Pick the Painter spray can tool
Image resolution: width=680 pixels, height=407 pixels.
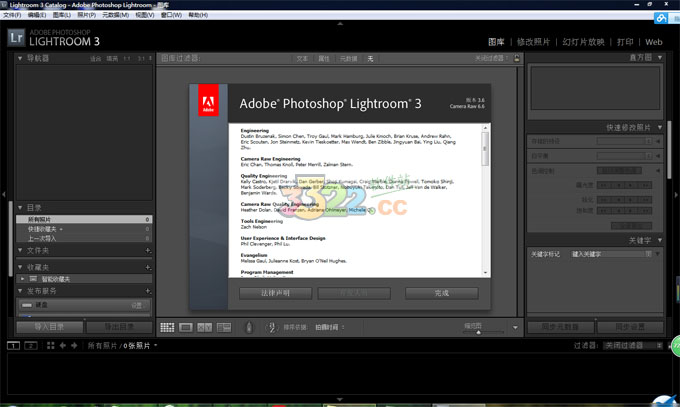[x=249, y=327]
